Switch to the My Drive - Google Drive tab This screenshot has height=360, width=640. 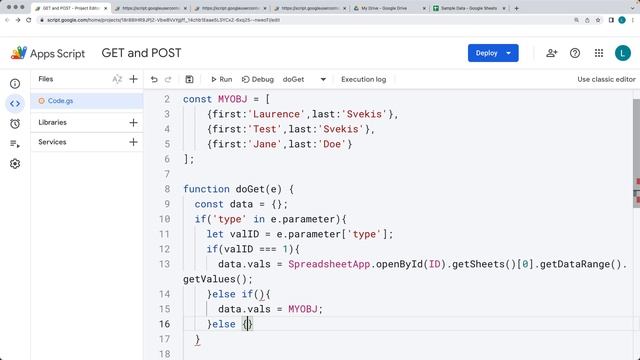pyautogui.click(x=384, y=8)
